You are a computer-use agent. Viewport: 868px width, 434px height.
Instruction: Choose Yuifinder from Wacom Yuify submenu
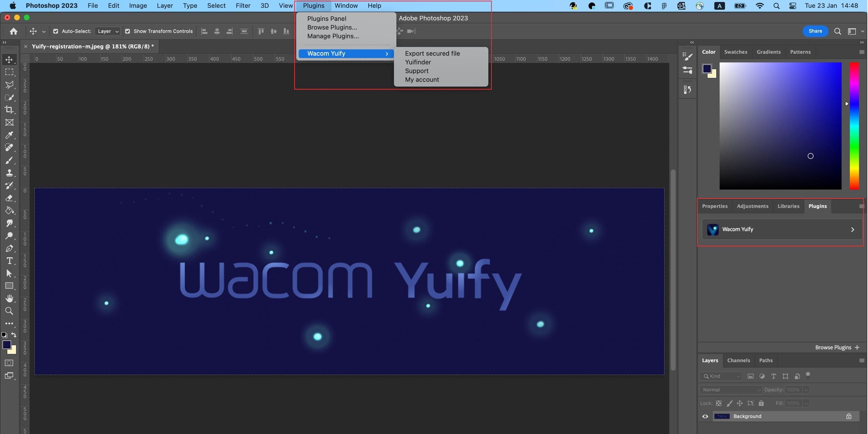(x=418, y=62)
